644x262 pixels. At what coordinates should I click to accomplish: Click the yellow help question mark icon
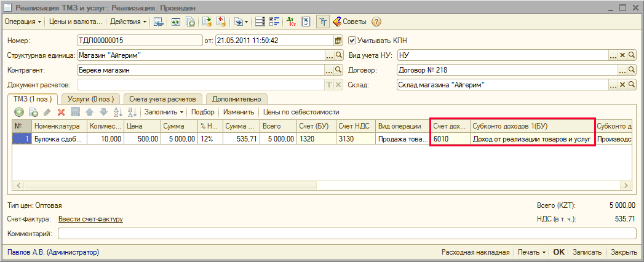[376, 22]
